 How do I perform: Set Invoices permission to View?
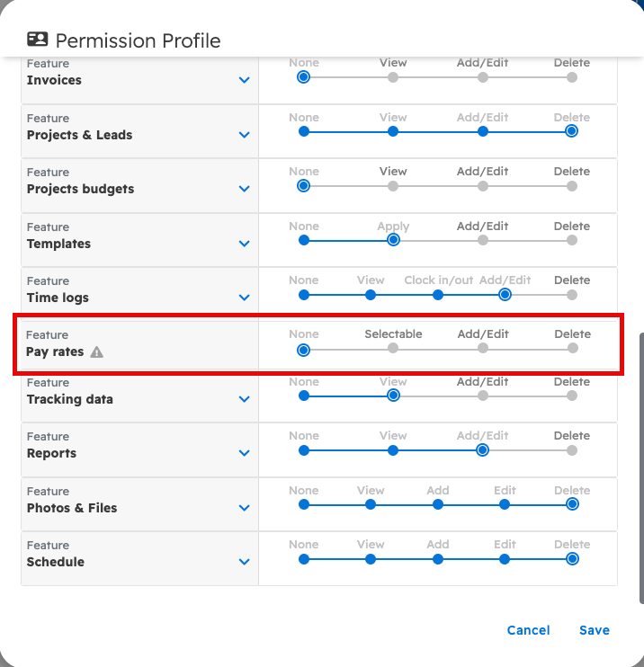coord(393,77)
